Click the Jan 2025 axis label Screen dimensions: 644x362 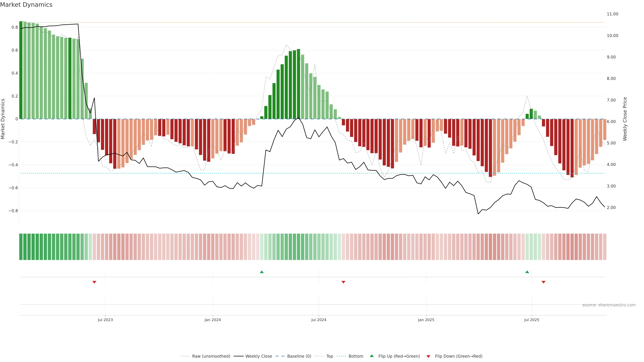(x=426, y=320)
